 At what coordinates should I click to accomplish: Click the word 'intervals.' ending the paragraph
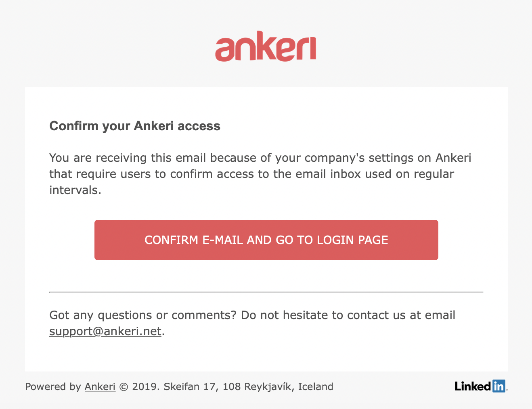(x=75, y=190)
